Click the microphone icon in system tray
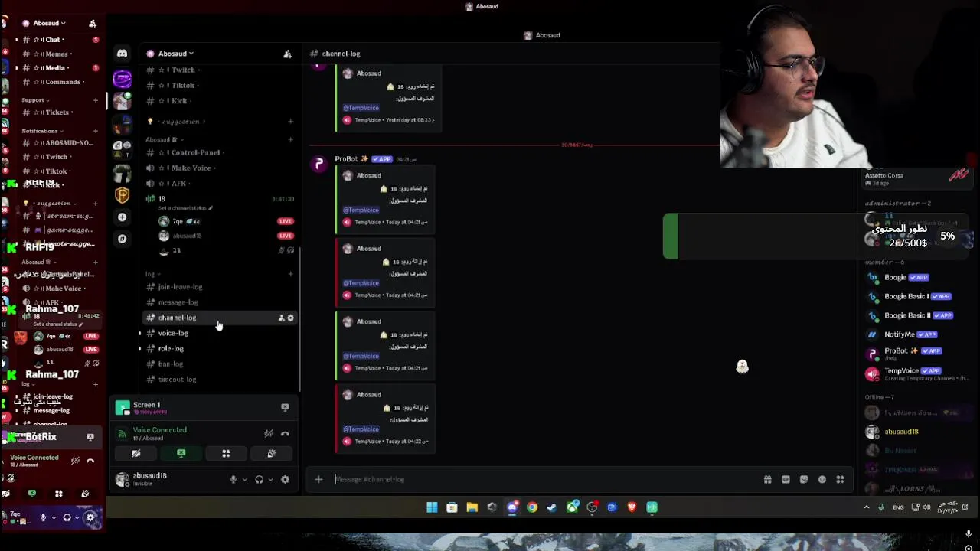 point(881,507)
